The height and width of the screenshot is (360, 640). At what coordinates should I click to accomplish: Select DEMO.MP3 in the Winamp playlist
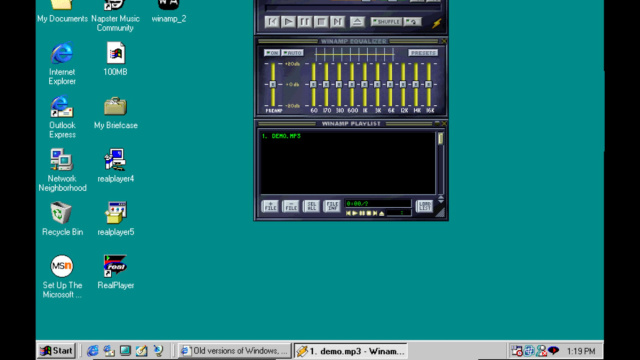(281, 136)
